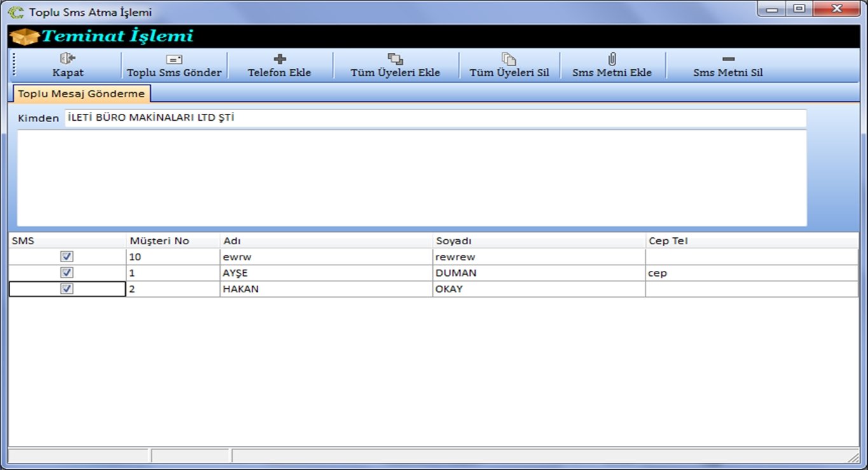Click the Telefon Ekle plus icon
Viewport: 868px width, 470px height.
coord(279,59)
